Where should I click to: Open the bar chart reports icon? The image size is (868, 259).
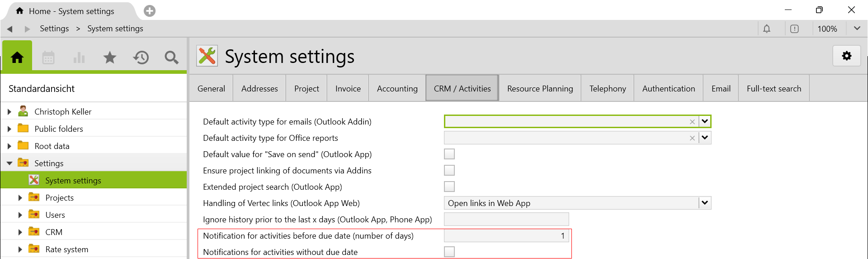point(79,58)
